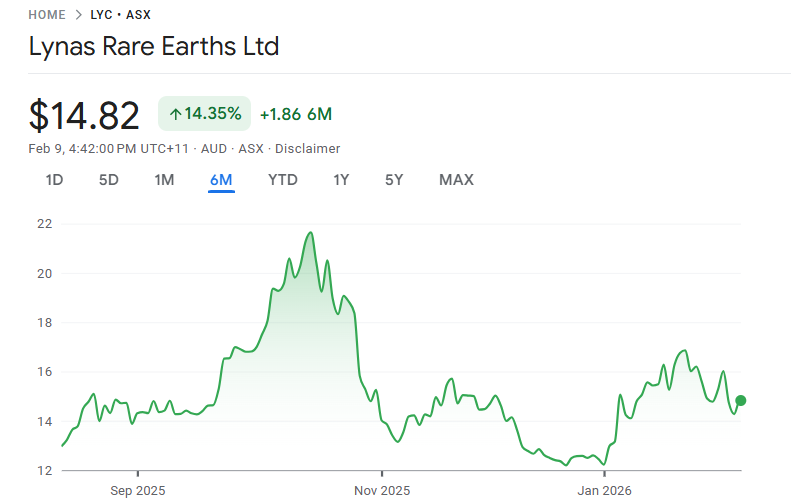The height and width of the screenshot is (500, 791).
Task: Click the 14.35% change badge
Action: (204, 114)
